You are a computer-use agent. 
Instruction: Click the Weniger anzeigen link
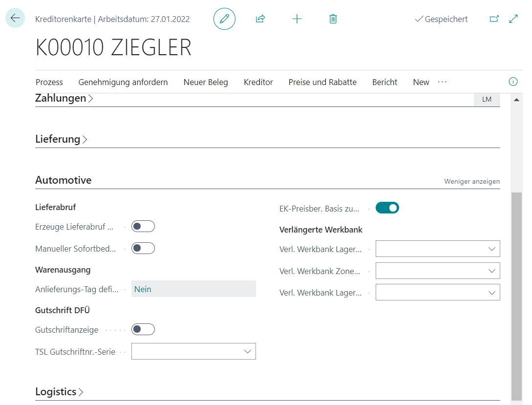[x=471, y=181]
